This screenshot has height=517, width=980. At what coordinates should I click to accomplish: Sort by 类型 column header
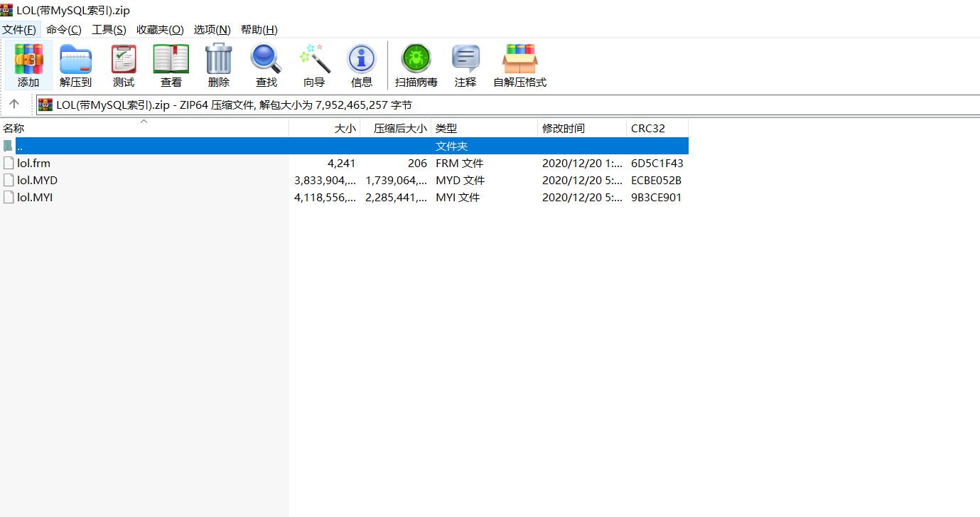pyautogui.click(x=485, y=128)
